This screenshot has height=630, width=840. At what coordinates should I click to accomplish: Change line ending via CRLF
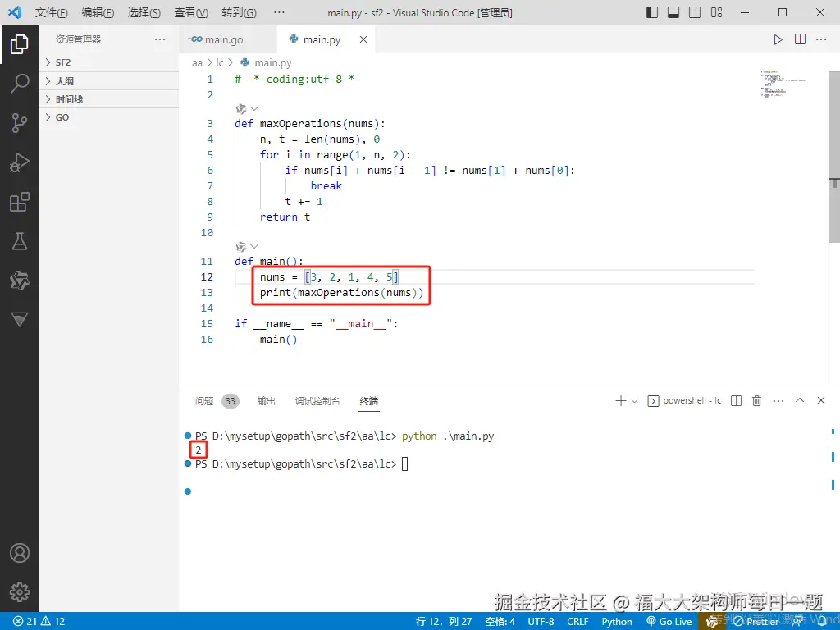pyautogui.click(x=577, y=621)
